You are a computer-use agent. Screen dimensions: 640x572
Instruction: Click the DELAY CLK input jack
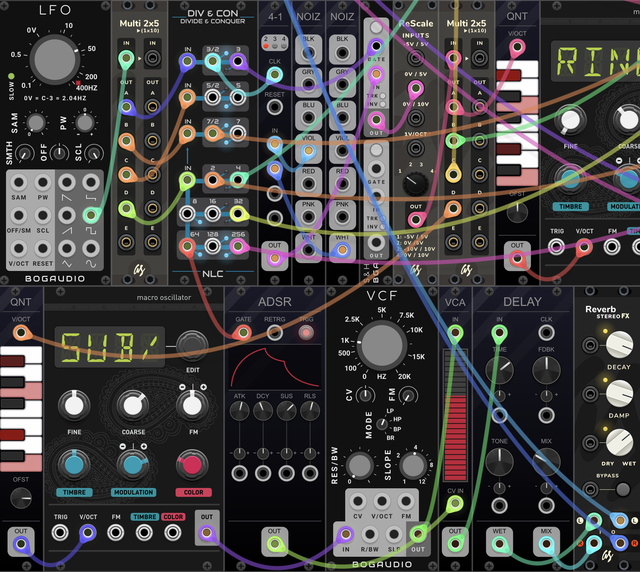point(546,333)
